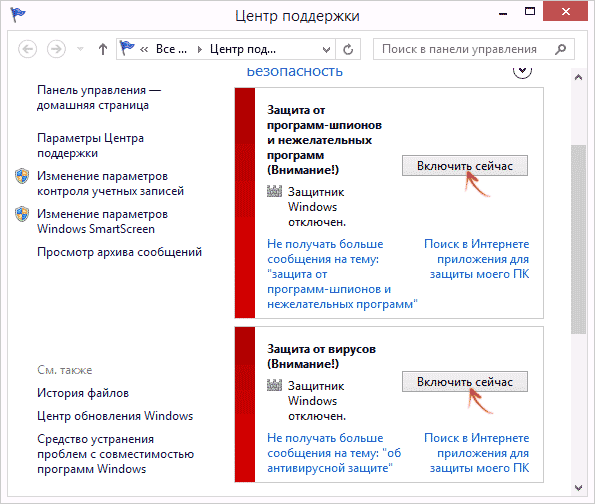The width and height of the screenshot is (595, 504).
Task: Click the flag icon in the address bar
Action: coord(127,49)
